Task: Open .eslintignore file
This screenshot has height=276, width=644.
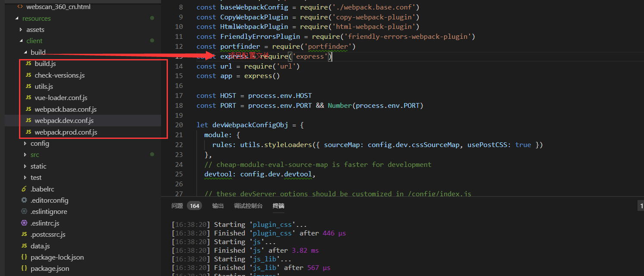Action: (x=49, y=211)
